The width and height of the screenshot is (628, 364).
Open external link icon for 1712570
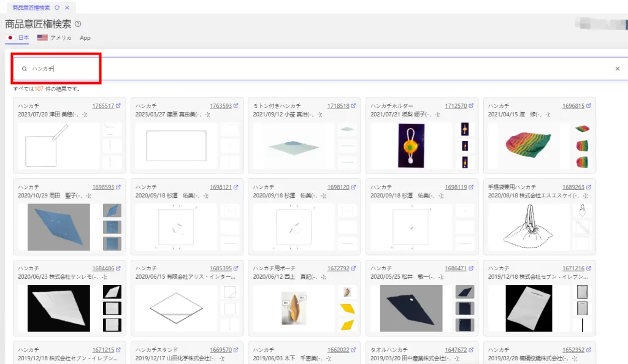pos(470,106)
